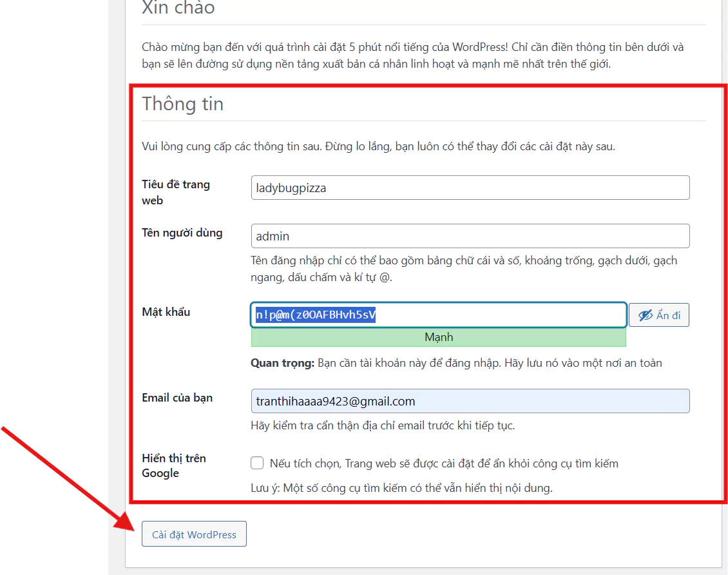Click the Hãy kiểm tra email hint
This screenshot has width=728, height=575.
[383, 425]
